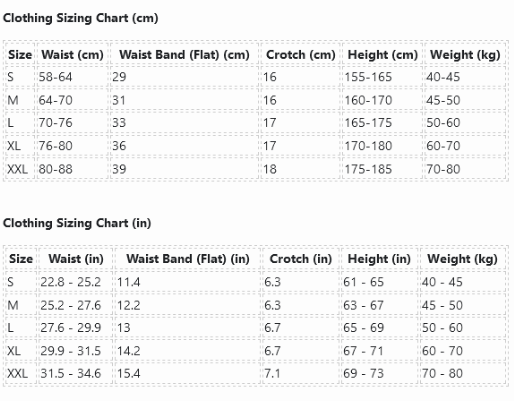Select the XXL row label in cm chart
Image resolution: width=514 pixels, height=401 pixels.
(x=17, y=169)
